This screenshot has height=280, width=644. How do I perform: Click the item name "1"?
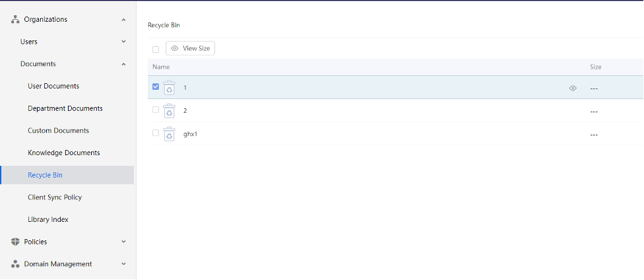pyautogui.click(x=185, y=88)
